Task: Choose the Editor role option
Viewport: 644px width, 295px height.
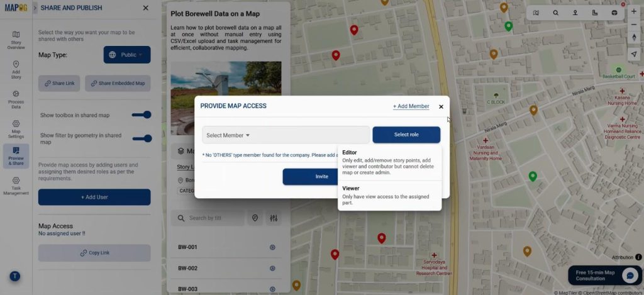Action: [x=389, y=162]
